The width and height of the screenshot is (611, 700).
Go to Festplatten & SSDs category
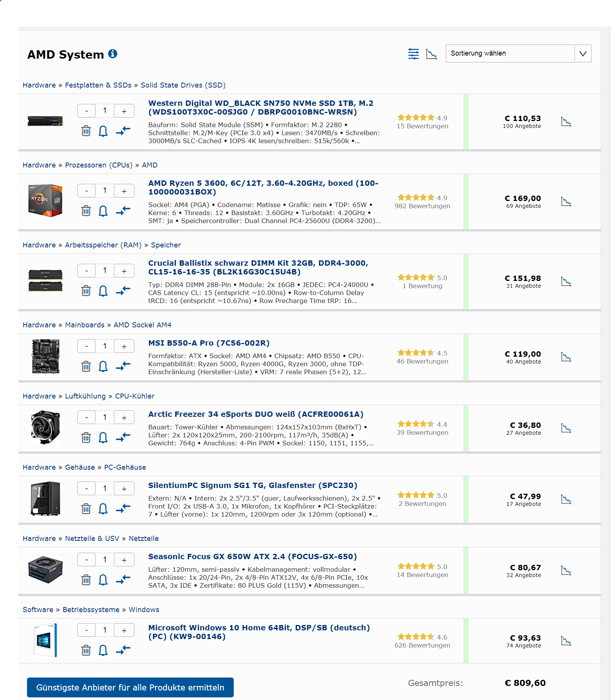[x=98, y=85]
